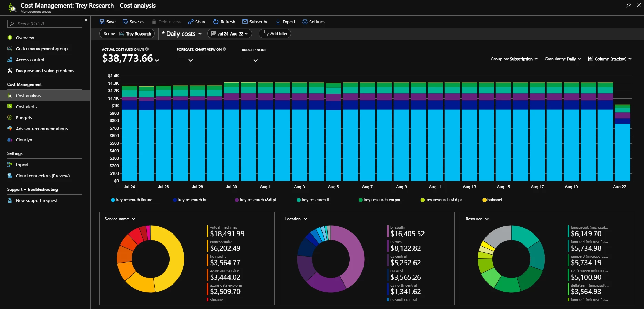The width and height of the screenshot is (644, 309).
Task: Click the Diagnose and solve problems wrench icon
Action: (10, 71)
